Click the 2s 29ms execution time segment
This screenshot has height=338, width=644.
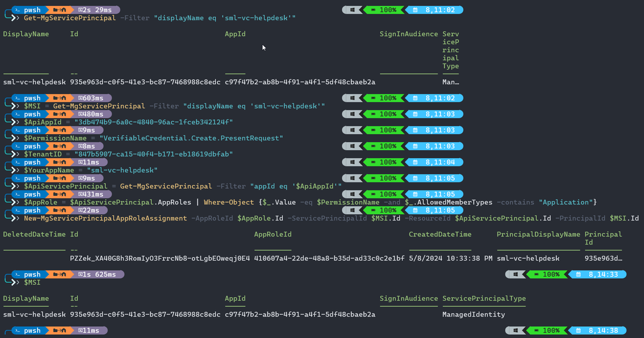98,10
